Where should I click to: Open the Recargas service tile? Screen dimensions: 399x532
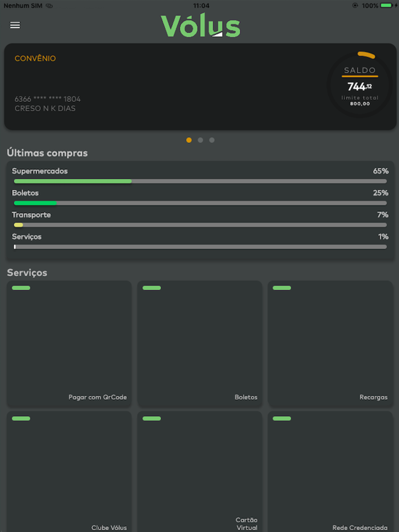(x=330, y=344)
